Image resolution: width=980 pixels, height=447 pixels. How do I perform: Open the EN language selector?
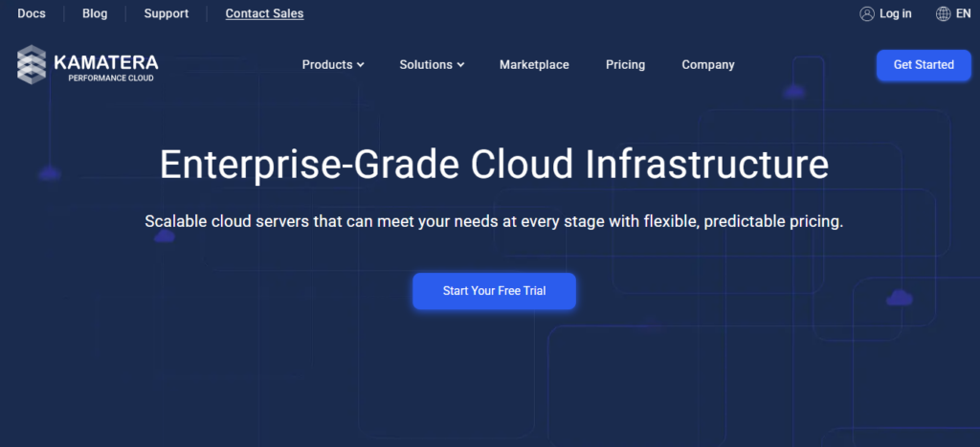point(963,13)
